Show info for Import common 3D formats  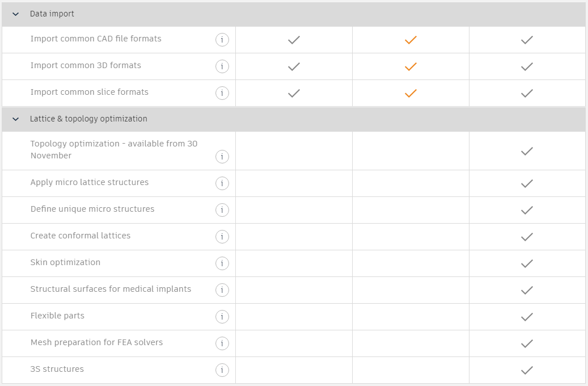click(x=222, y=66)
